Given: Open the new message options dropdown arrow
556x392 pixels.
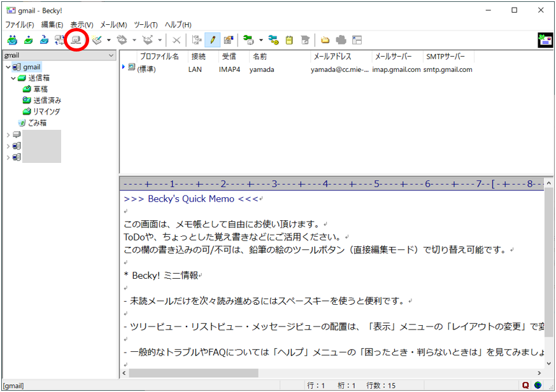Looking at the screenshot, I should (x=108, y=40).
